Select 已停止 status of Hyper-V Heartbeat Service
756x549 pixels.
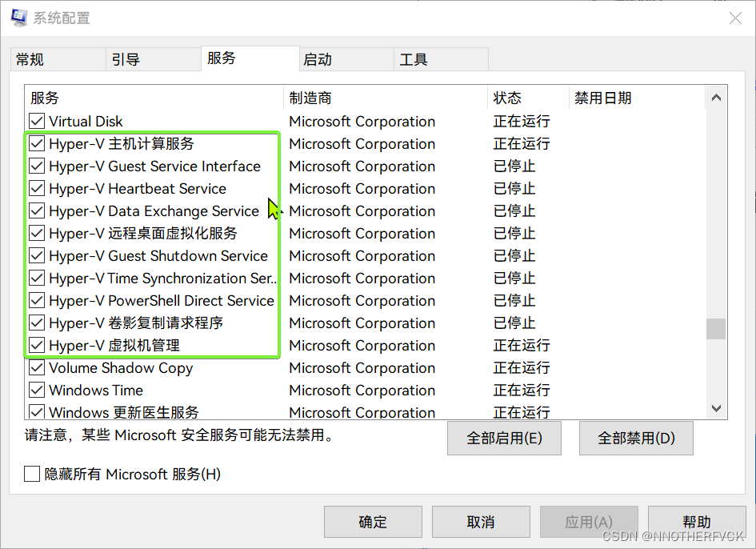click(x=514, y=188)
